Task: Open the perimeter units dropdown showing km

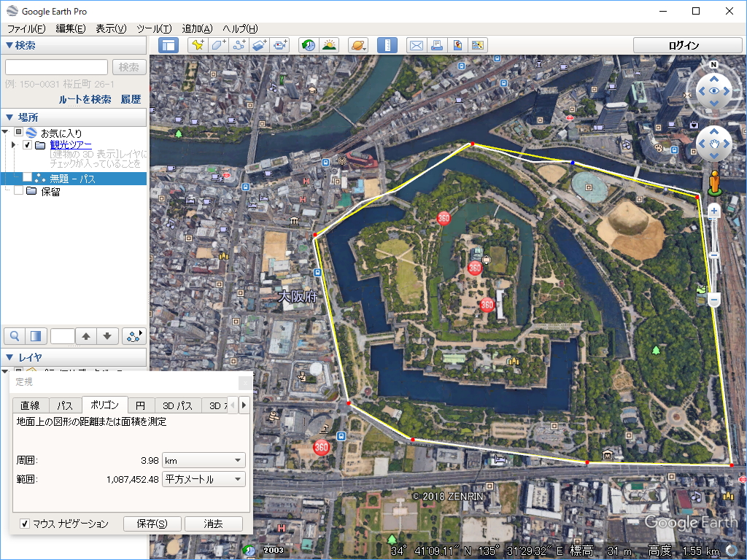Action: [237, 460]
